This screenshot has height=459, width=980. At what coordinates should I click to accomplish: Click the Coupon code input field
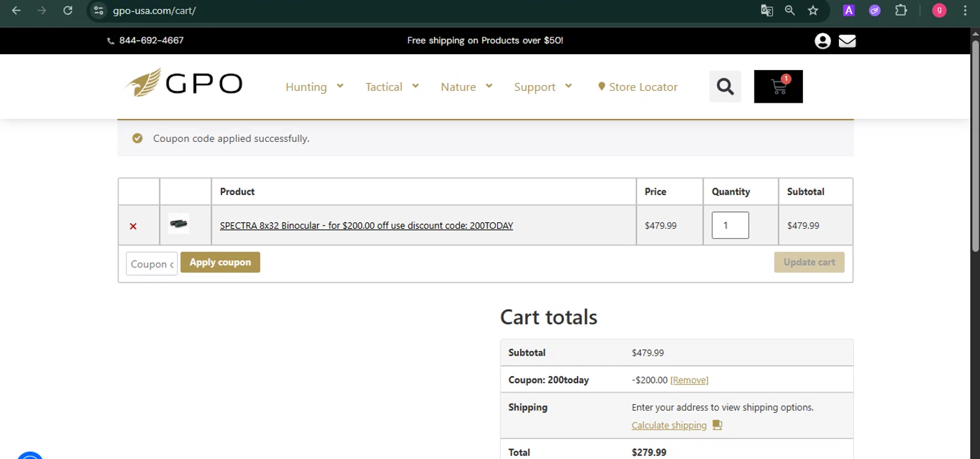tap(152, 263)
